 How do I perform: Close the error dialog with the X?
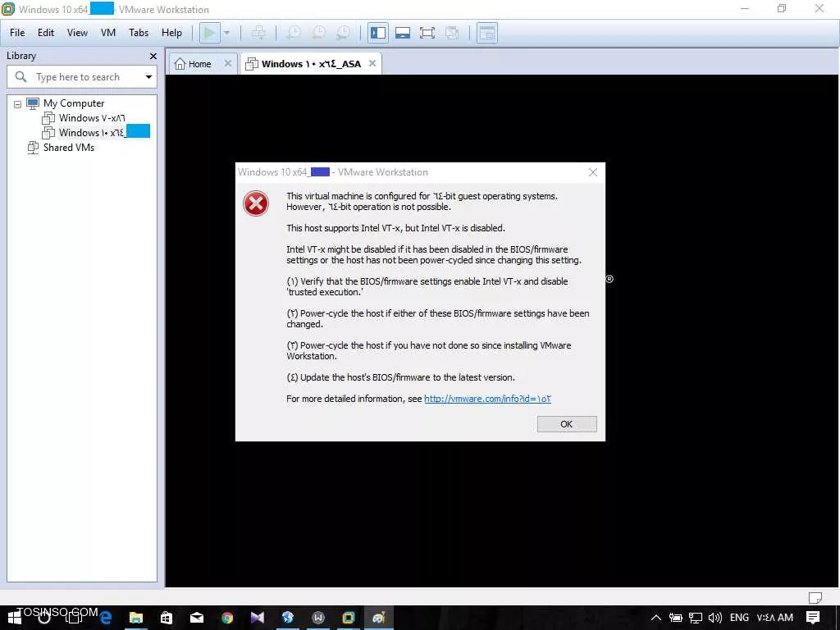pos(592,172)
